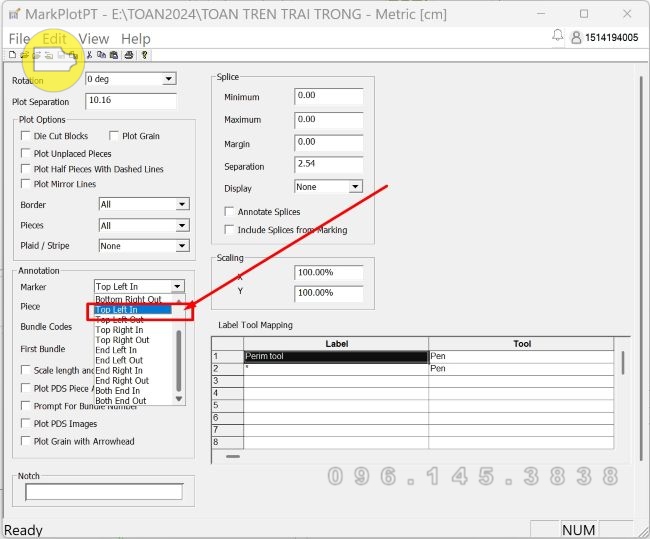
Task: Click the Cut scissors toolbar icon
Action: click(x=89, y=55)
